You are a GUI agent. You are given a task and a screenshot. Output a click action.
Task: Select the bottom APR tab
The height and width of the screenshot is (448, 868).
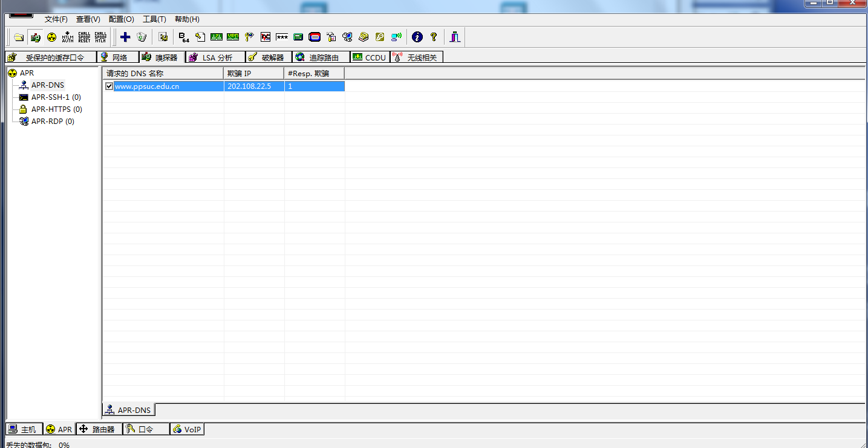pyautogui.click(x=59, y=429)
